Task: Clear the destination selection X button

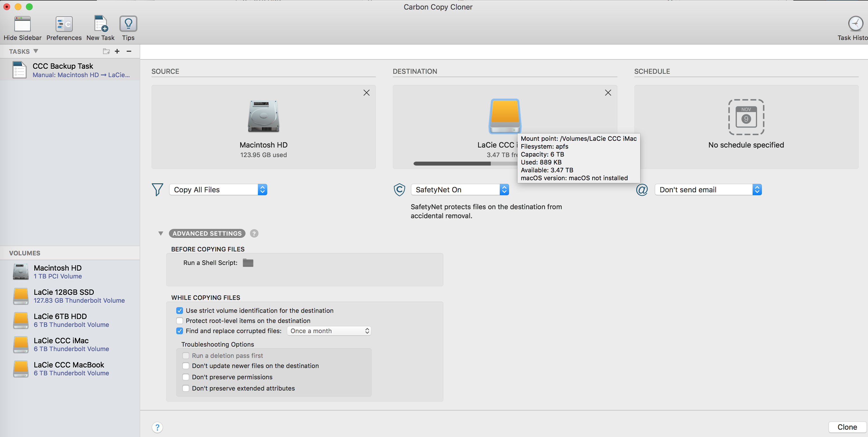Action: click(608, 93)
